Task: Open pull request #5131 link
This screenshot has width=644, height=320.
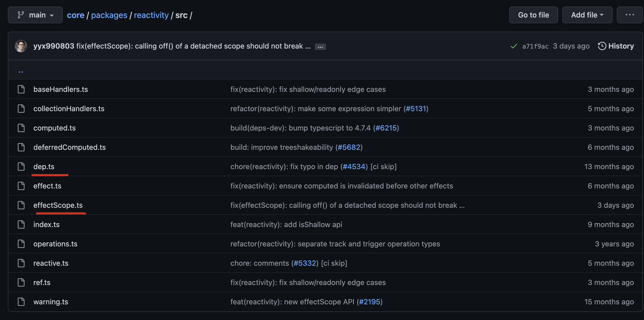Action: [x=416, y=109]
